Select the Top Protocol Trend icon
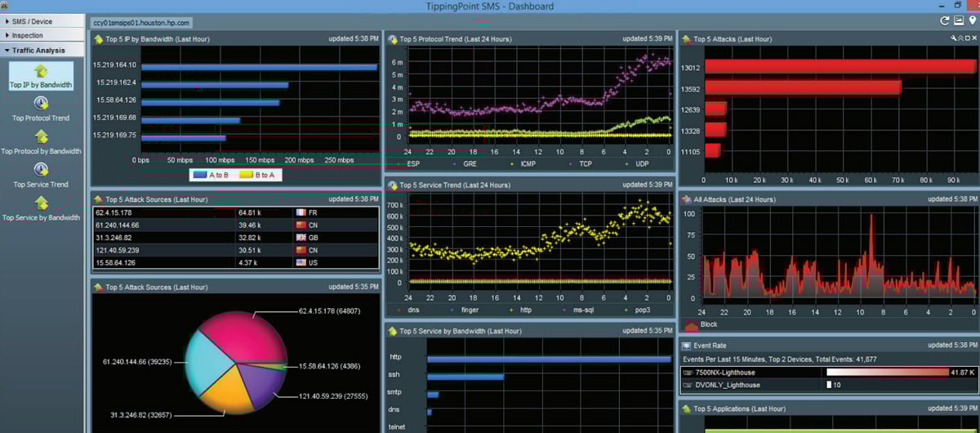This screenshot has width=980, height=433. pyautogui.click(x=41, y=103)
